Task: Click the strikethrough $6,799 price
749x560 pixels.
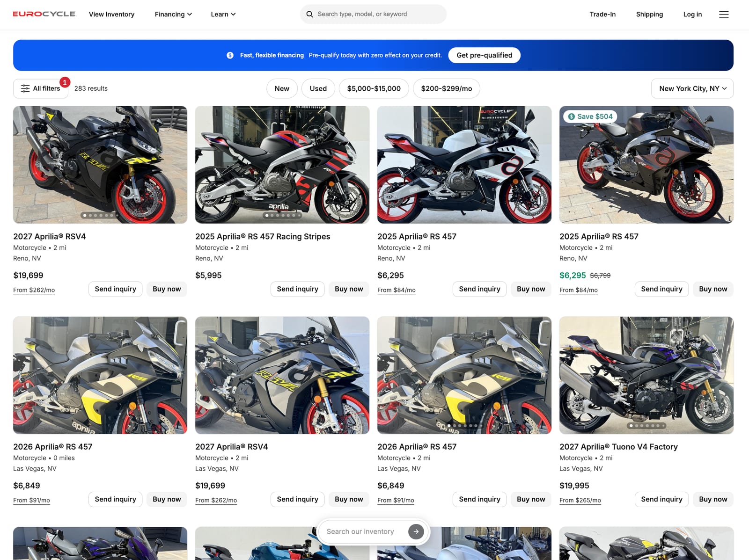Action: pyautogui.click(x=600, y=276)
